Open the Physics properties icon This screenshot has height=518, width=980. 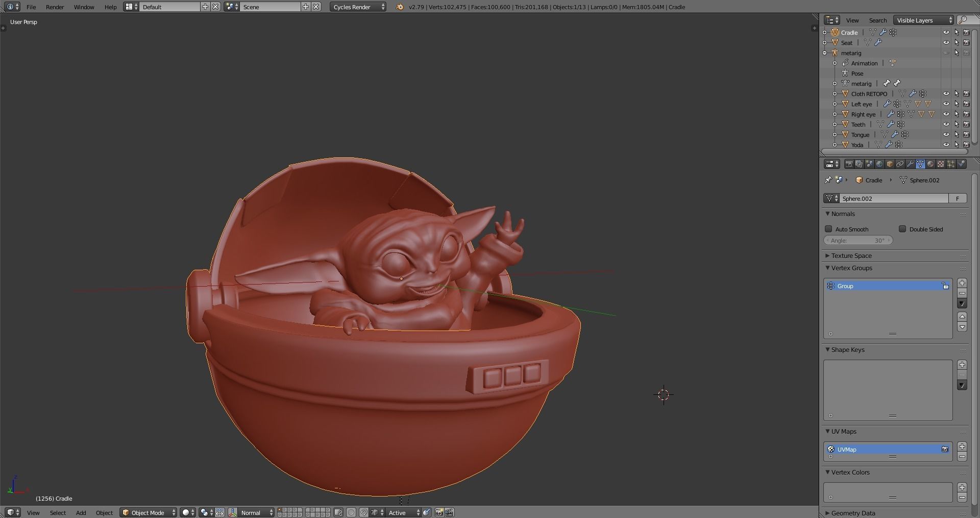click(x=962, y=164)
